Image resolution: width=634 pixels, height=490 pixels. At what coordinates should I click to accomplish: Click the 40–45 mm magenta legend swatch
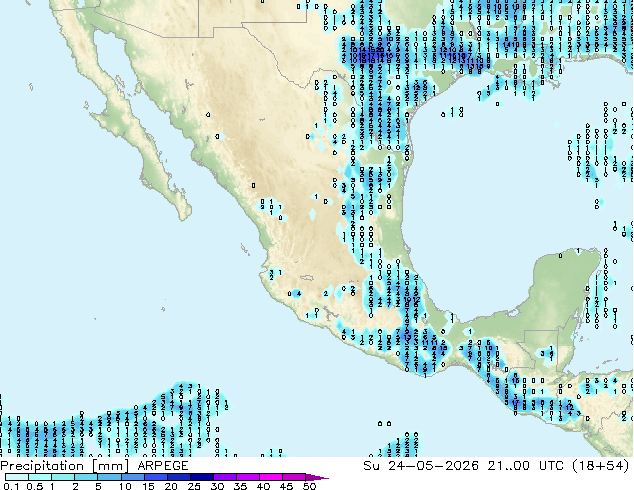(271, 477)
